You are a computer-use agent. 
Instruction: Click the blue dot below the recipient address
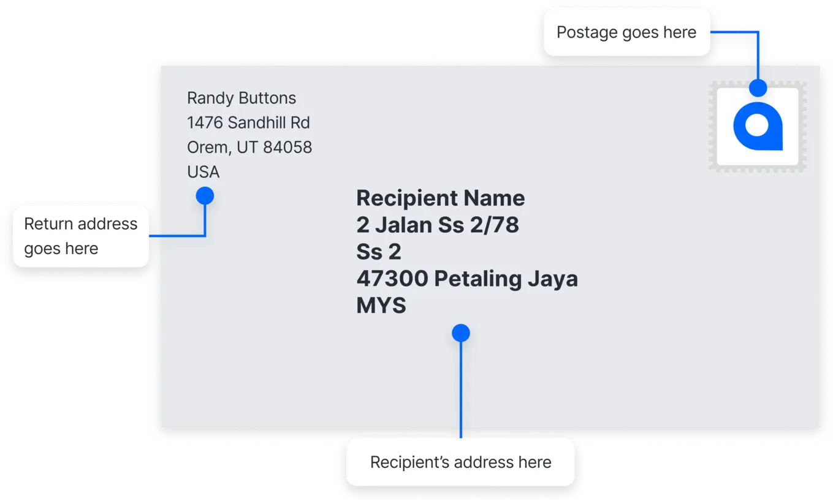click(461, 333)
